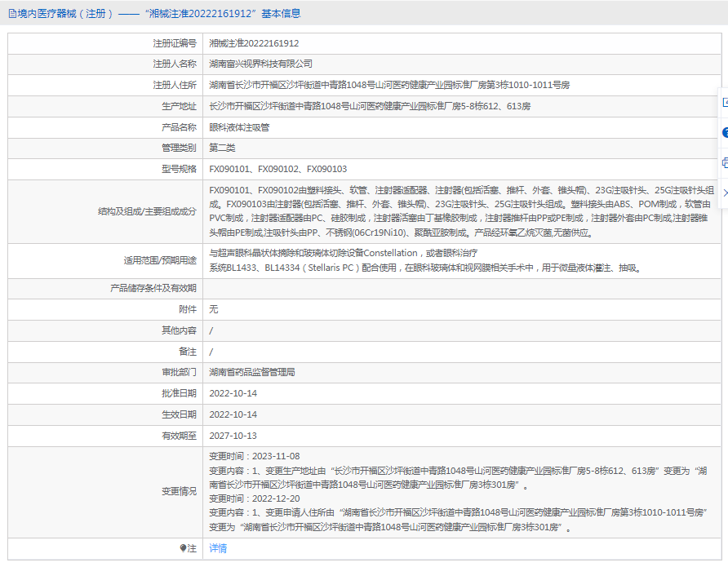This screenshot has height=567, width=728.
Task: Click the 注册人住所 address ending 1010-1011号房
Action: tap(389, 86)
